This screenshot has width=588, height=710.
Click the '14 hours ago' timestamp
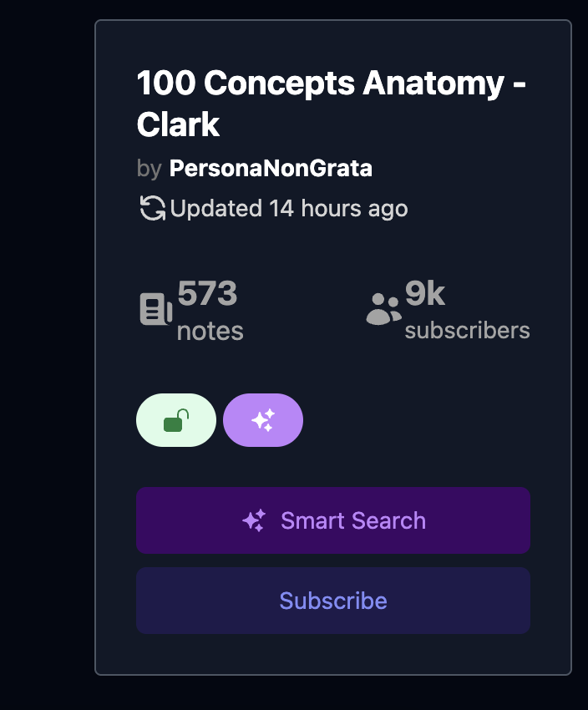pyautogui.click(x=338, y=208)
